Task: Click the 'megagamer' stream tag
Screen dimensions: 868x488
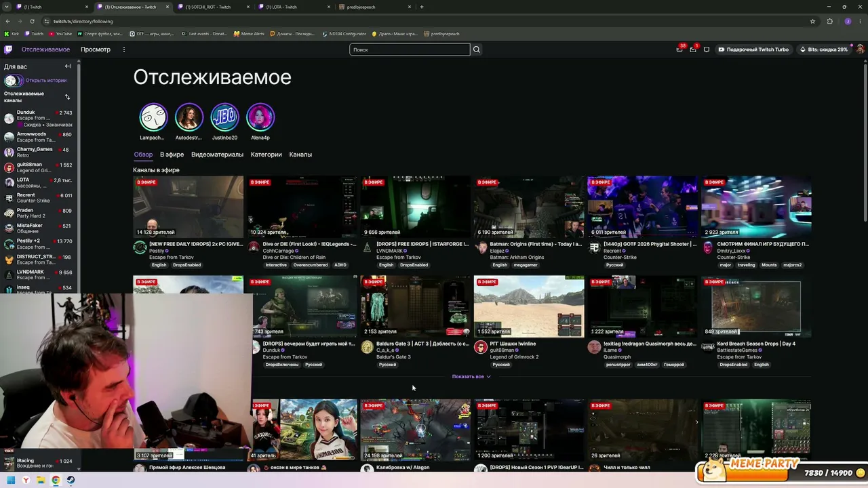Action: (526, 265)
